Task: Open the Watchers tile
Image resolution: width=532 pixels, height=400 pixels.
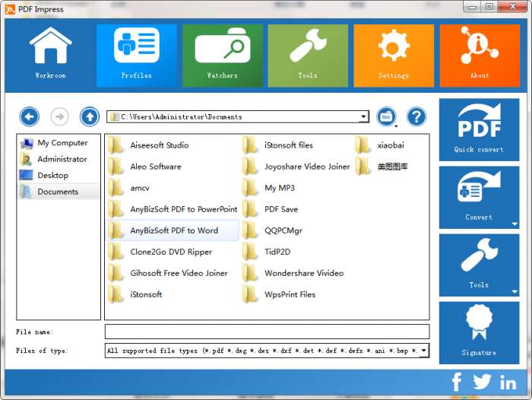Action: click(x=222, y=56)
